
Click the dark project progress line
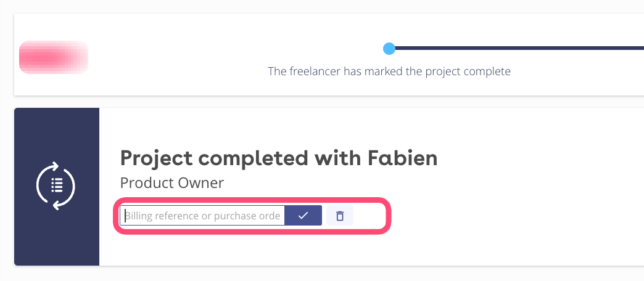click(x=518, y=48)
